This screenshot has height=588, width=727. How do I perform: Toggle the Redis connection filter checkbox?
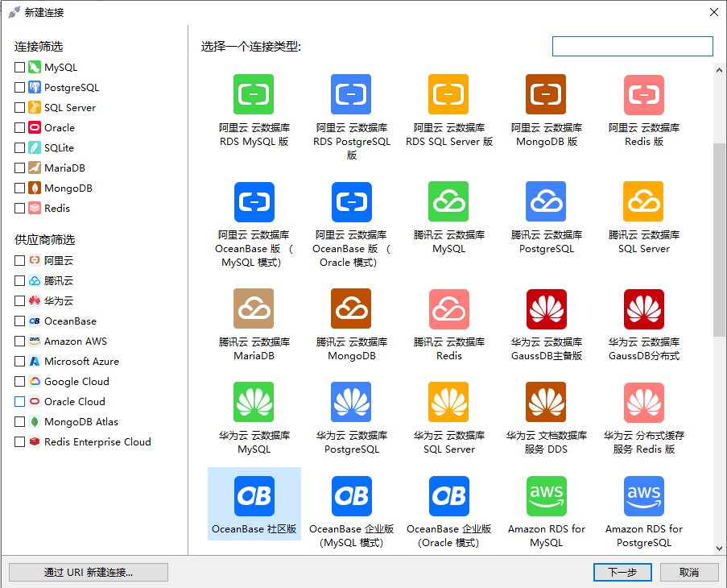tap(19, 208)
